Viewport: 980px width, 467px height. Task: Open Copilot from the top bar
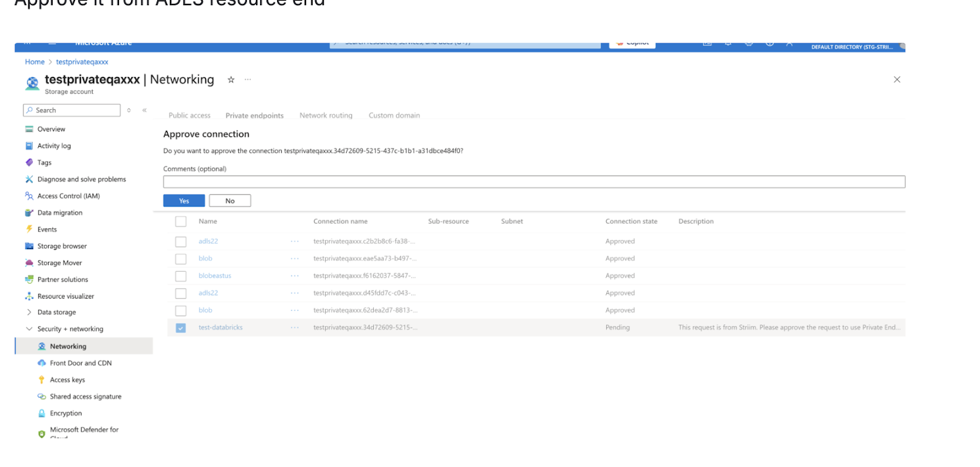[x=631, y=43]
